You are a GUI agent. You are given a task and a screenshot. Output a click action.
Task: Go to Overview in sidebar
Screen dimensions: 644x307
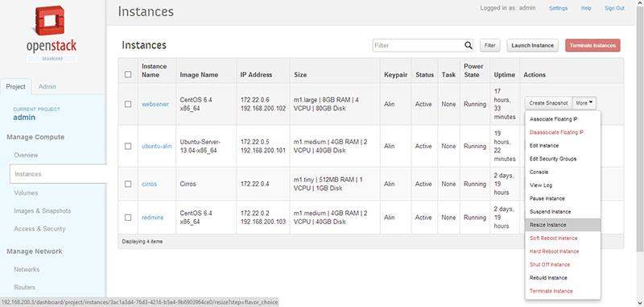(26, 155)
